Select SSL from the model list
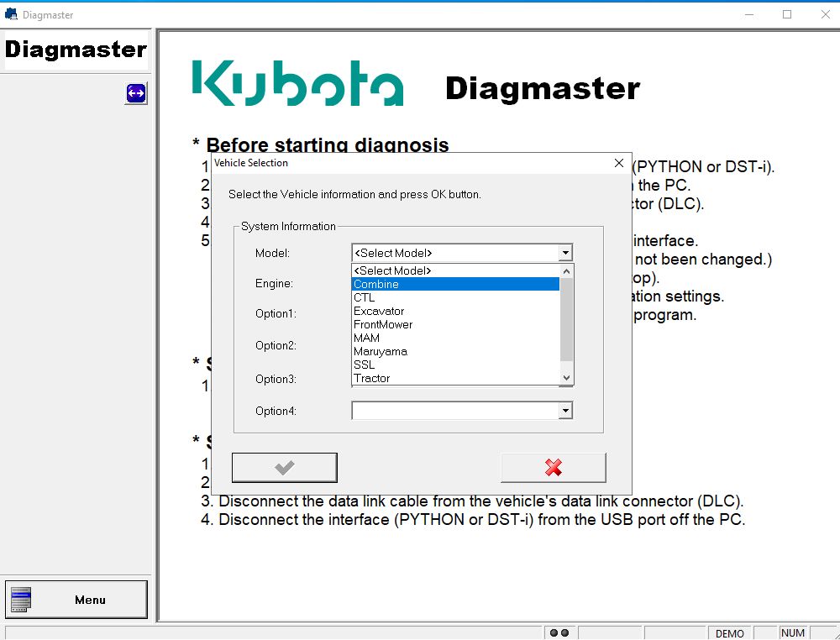The height and width of the screenshot is (640, 840). [455, 365]
